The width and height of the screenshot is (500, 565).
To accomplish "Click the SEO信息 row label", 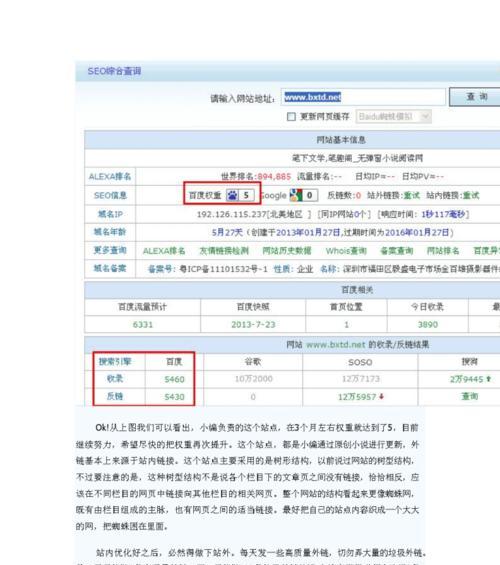I will point(110,195).
